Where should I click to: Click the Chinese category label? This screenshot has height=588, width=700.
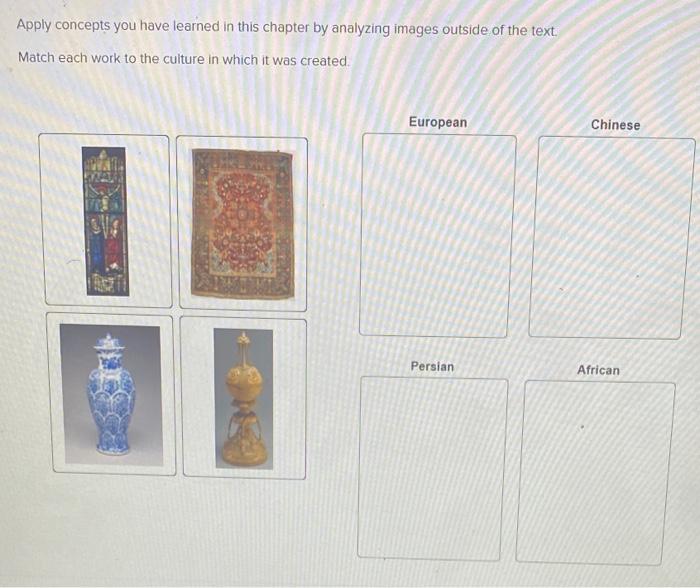[x=615, y=125]
